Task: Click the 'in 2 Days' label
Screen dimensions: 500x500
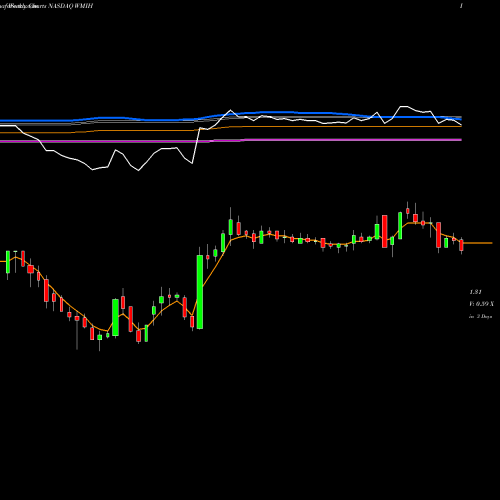Action: coord(481,316)
